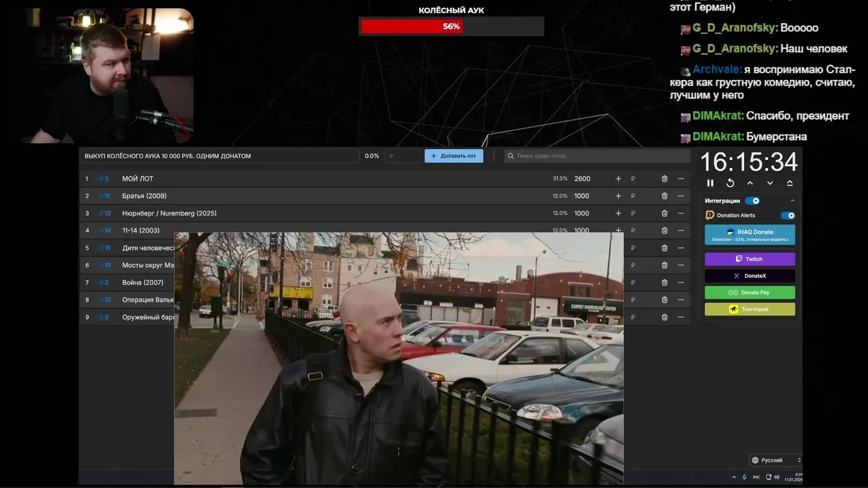
Task: Open more options for row 9 lot
Action: coord(681,317)
